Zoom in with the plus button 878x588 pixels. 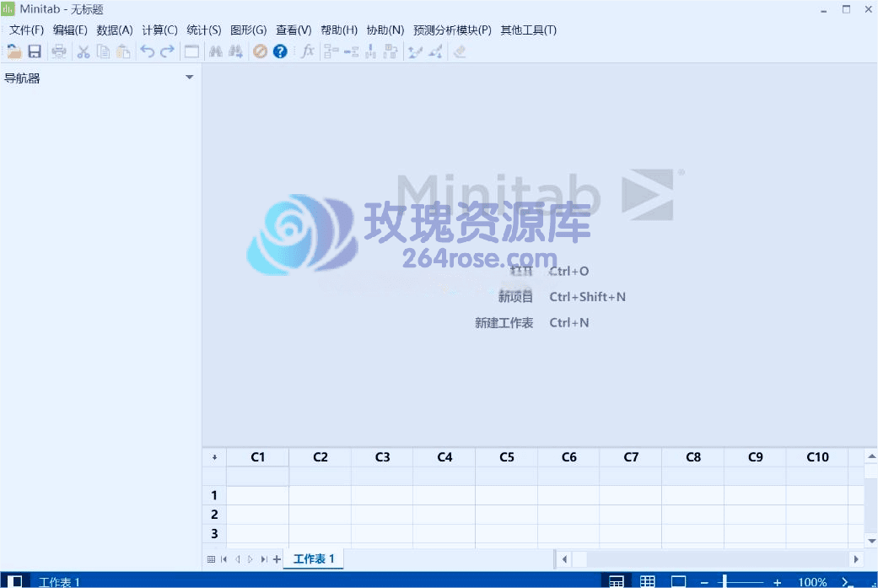(777, 582)
